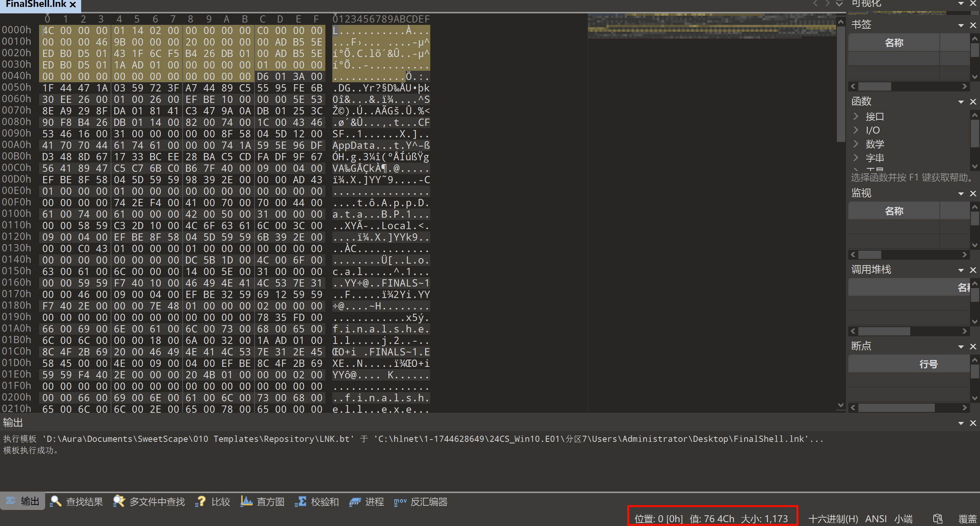Image resolution: width=980 pixels, height=526 pixels.
Task: Switch to the 进程 (Process) tab
Action: [367, 502]
